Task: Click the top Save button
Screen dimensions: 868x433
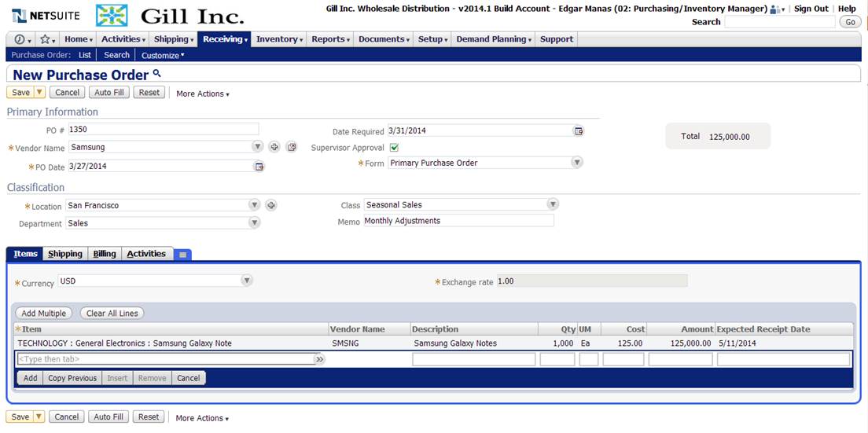Action: (20, 93)
